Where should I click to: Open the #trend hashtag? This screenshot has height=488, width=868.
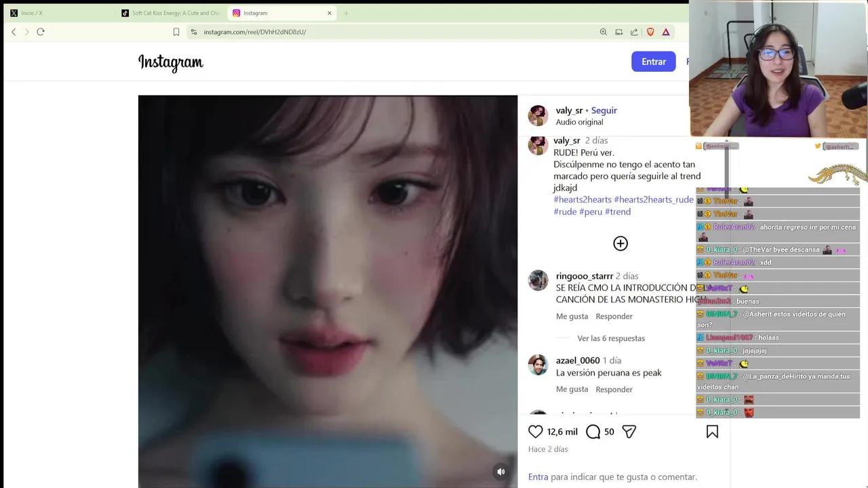(x=618, y=211)
